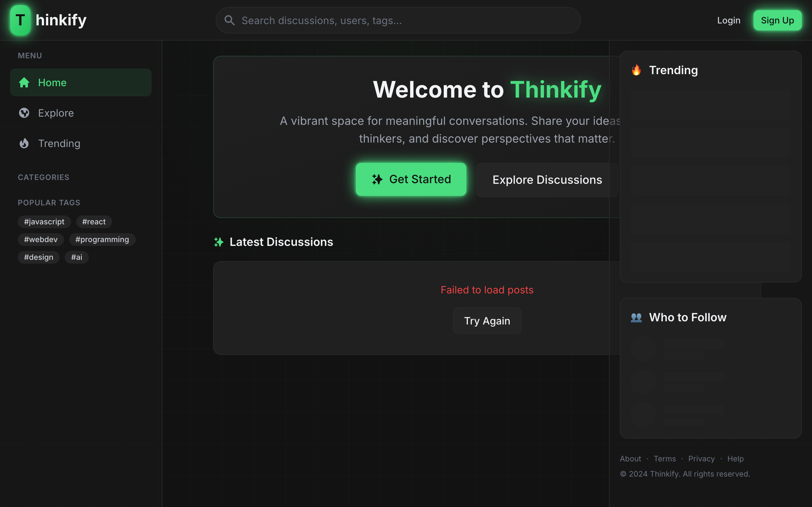
Task: Click the Thinkify logo icon
Action: click(20, 20)
